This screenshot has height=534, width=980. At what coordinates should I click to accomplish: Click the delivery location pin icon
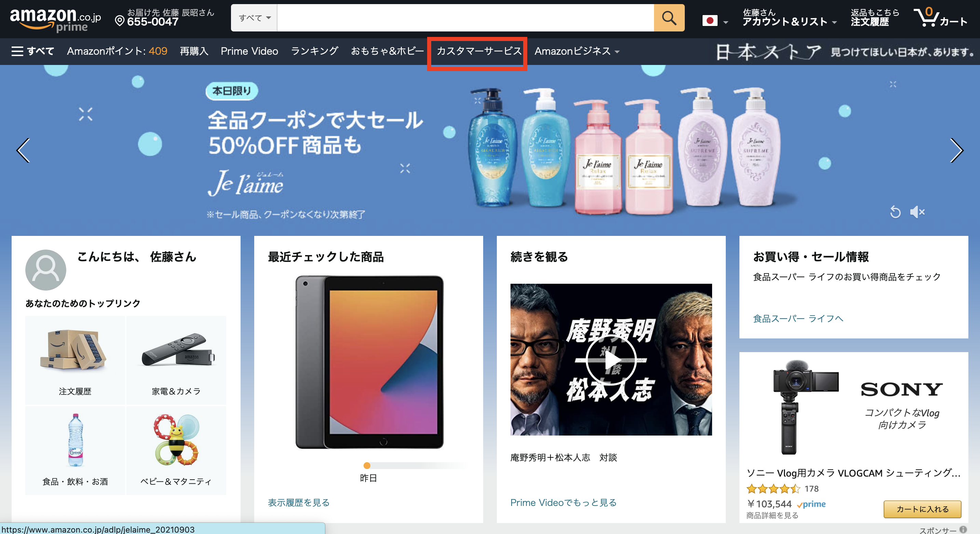(120, 21)
